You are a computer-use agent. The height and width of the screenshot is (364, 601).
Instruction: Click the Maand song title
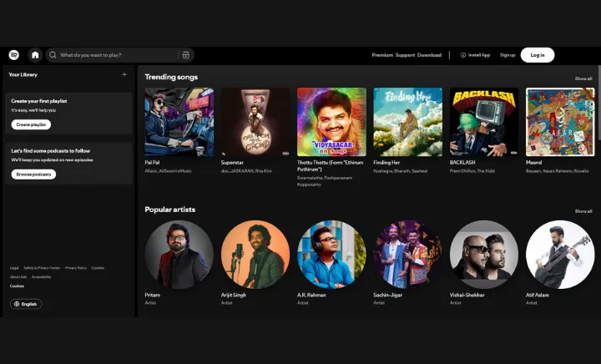point(534,163)
